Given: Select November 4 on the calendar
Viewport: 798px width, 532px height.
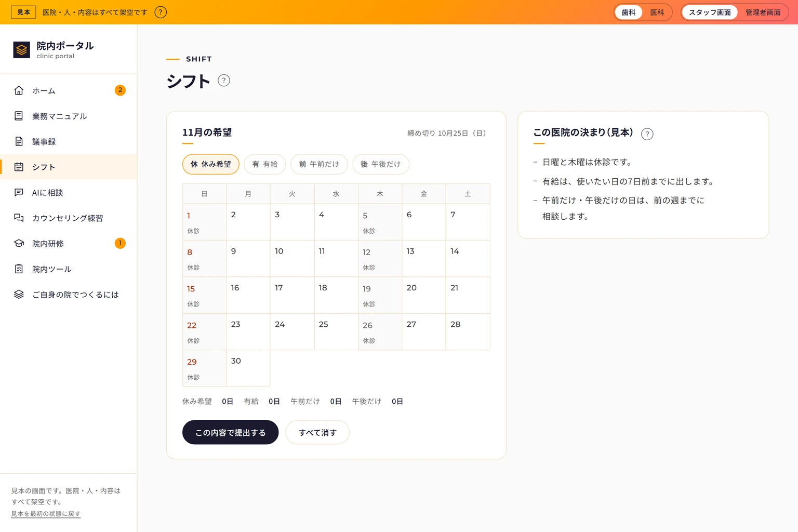Looking at the screenshot, I should 336,222.
